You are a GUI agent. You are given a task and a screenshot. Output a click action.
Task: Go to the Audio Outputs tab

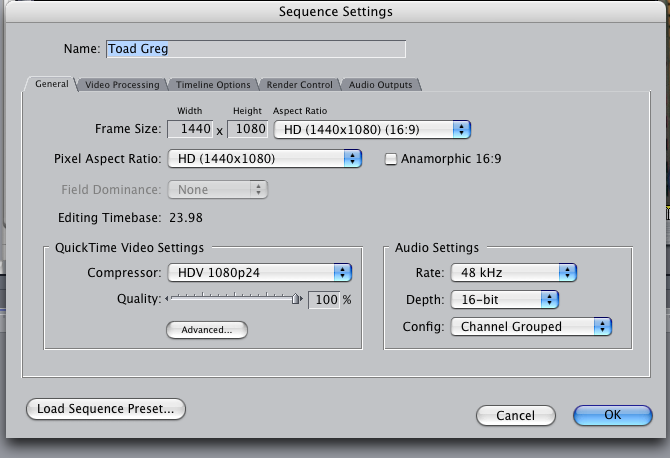click(x=380, y=85)
